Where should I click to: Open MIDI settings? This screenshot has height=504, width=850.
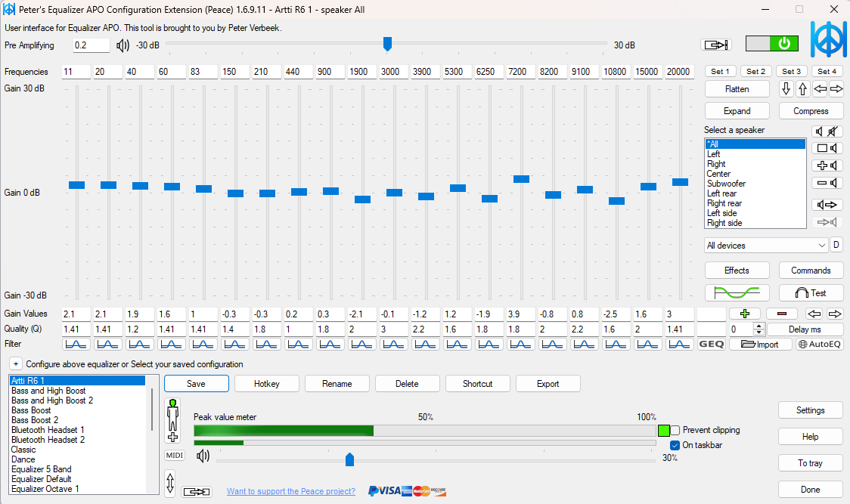click(175, 455)
